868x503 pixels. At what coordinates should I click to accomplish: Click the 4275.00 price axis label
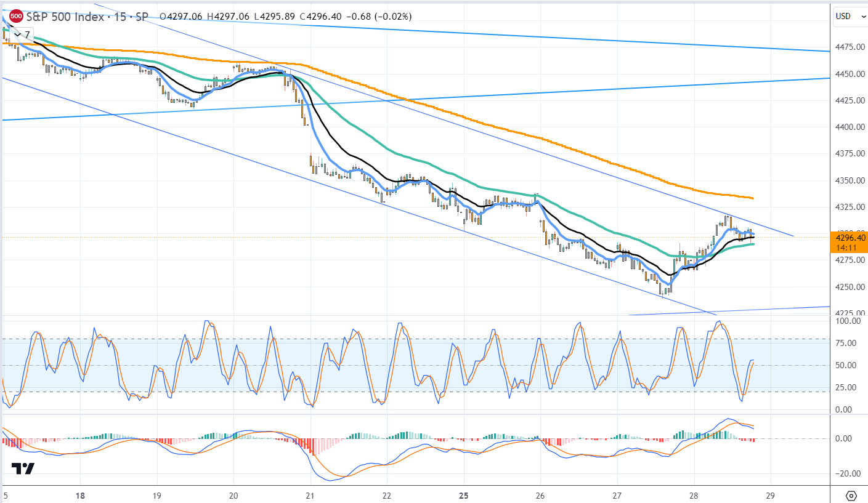click(x=850, y=260)
